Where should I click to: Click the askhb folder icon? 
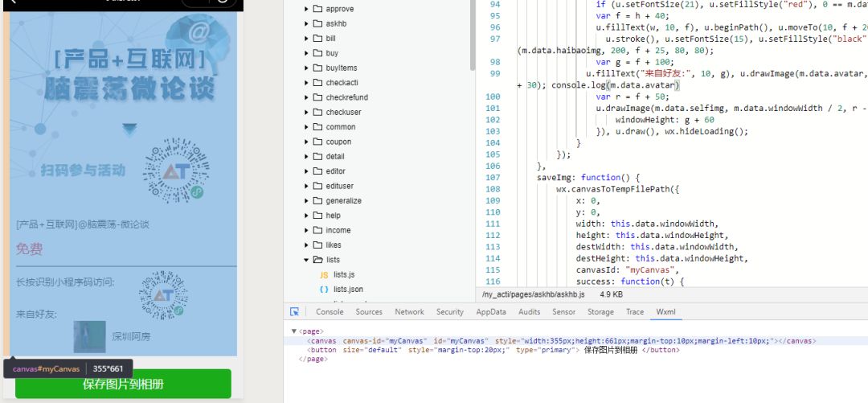coord(317,24)
